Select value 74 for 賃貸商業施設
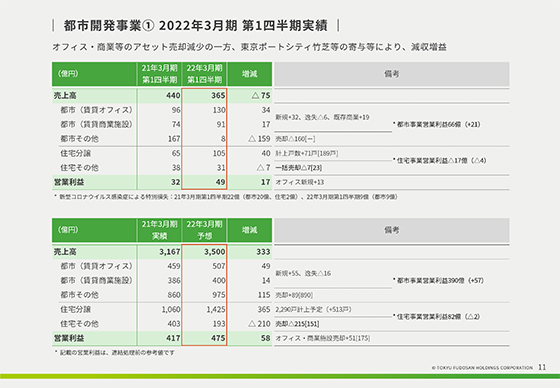This screenshot has width=560, height=388. [176, 124]
